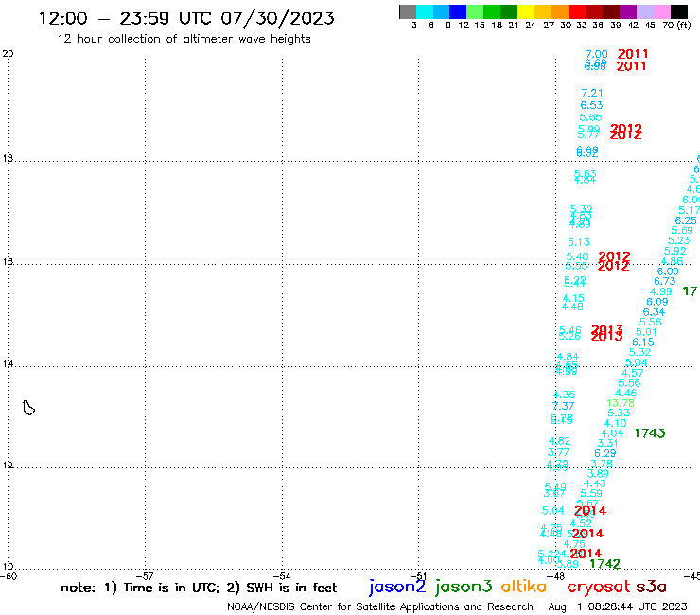The height and width of the screenshot is (615, 700).
Task: Click the 'cryosat' satellite label
Action: tap(599, 587)
